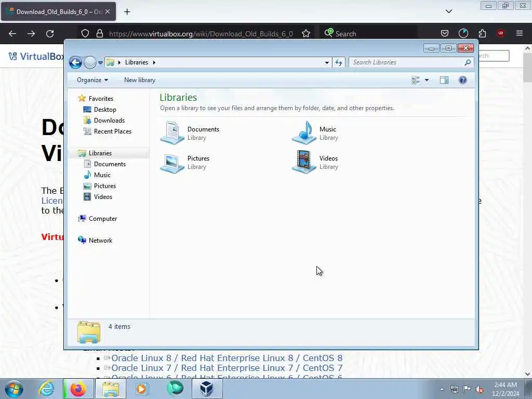This screenshot has height=399, width=532.
Task: Click the Firefox taskbar icon
Action: [x=78, y=389]
